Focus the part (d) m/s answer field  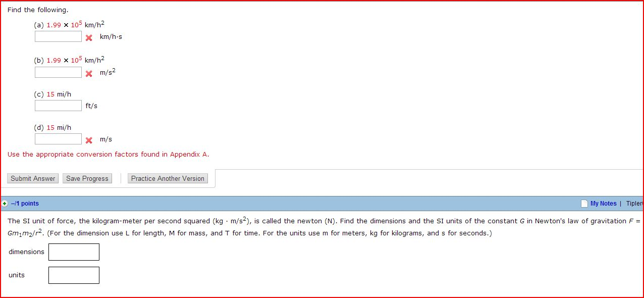coord(58,139)
